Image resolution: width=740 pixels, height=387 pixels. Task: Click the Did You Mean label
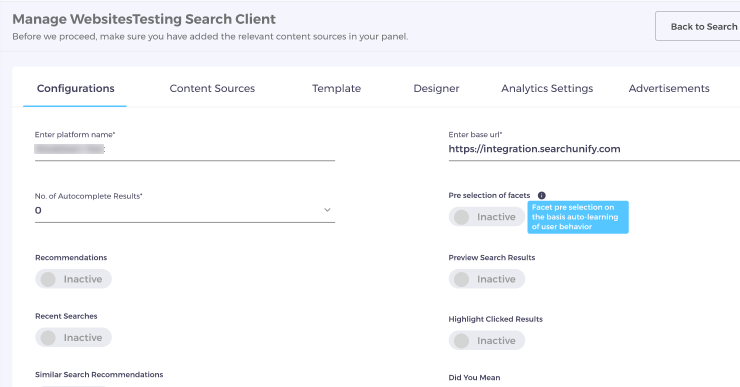(x=474, y=378)
